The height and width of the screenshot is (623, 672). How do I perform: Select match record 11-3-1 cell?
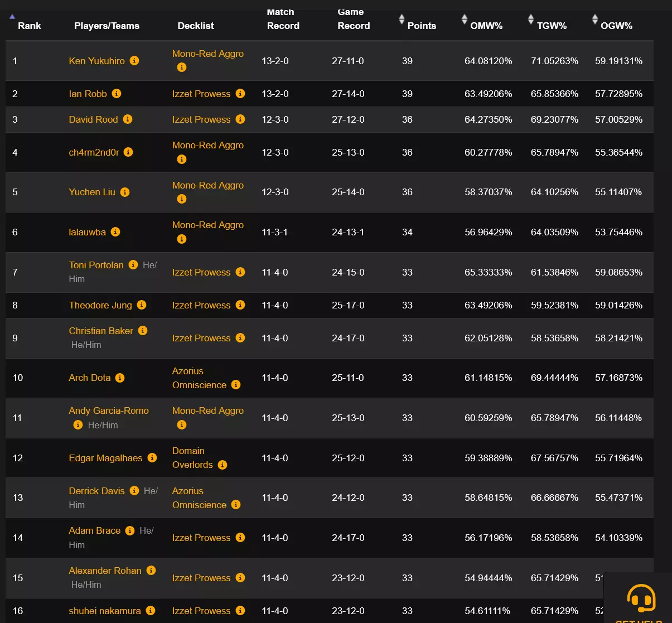[x=275, y=232]
